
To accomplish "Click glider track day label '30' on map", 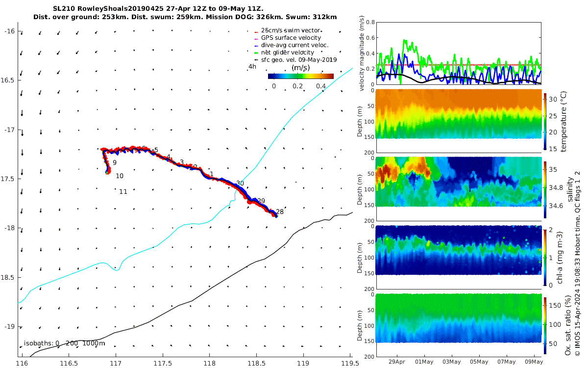I will (x=240, y=184).
